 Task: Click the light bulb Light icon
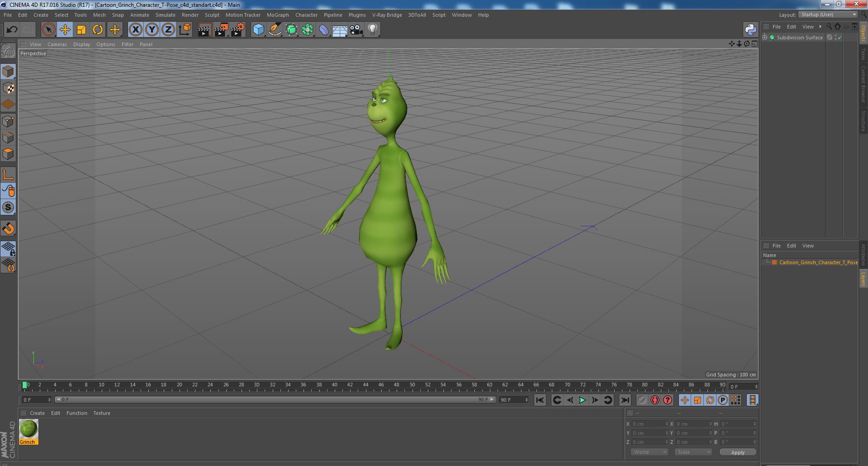372,30
